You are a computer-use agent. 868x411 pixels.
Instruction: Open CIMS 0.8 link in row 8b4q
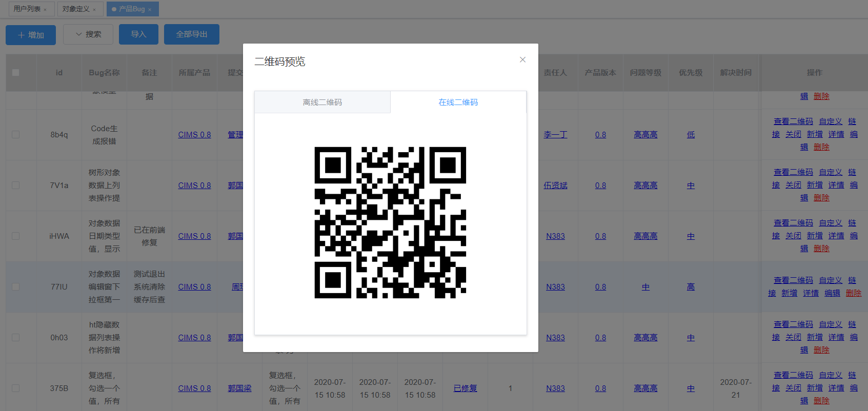point(194,134)
